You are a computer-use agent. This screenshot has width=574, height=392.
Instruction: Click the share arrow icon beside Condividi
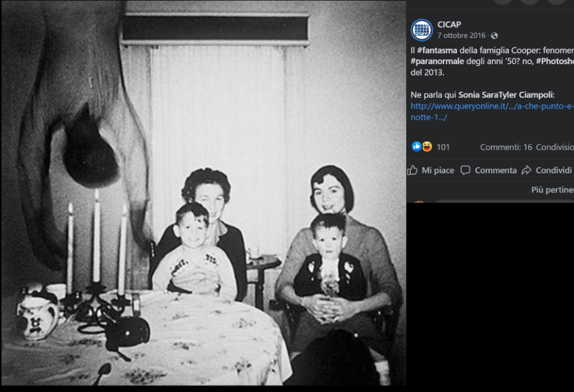(526, 170)
